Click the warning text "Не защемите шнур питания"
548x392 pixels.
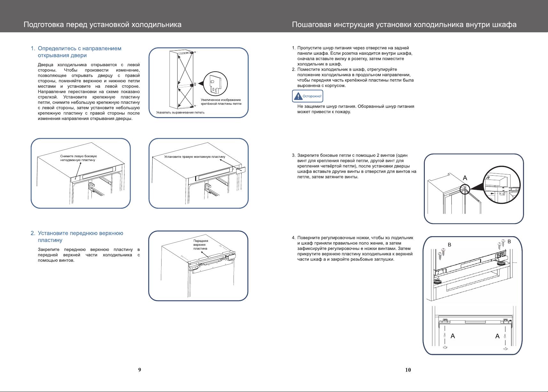tap(356, 109)
